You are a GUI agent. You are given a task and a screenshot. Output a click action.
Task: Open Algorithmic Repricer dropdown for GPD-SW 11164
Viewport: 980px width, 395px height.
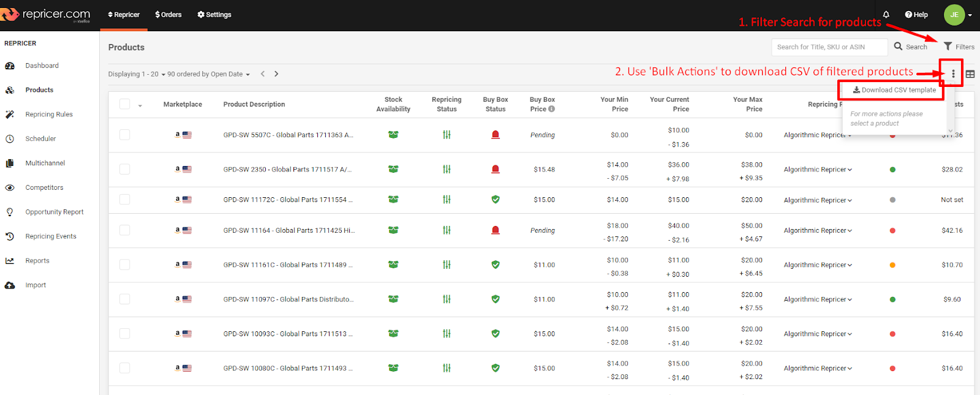click(818, 231)
